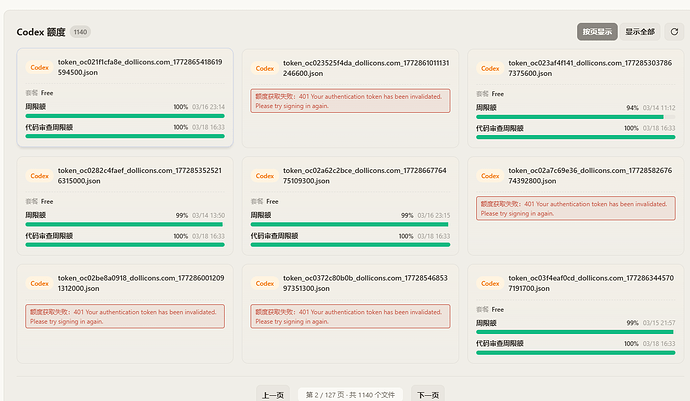Click file name token_oc02a62c2bce_dollicons.com
The image size is (690, 401).
365,176
